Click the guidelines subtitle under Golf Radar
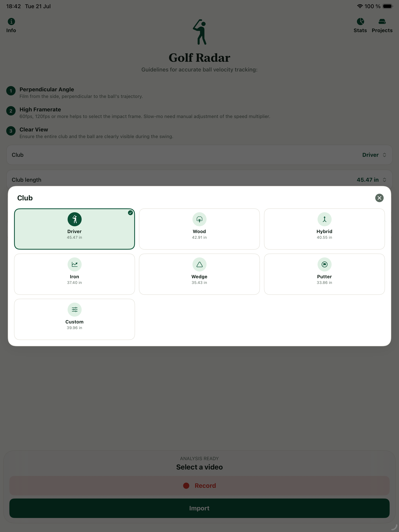 199,70
